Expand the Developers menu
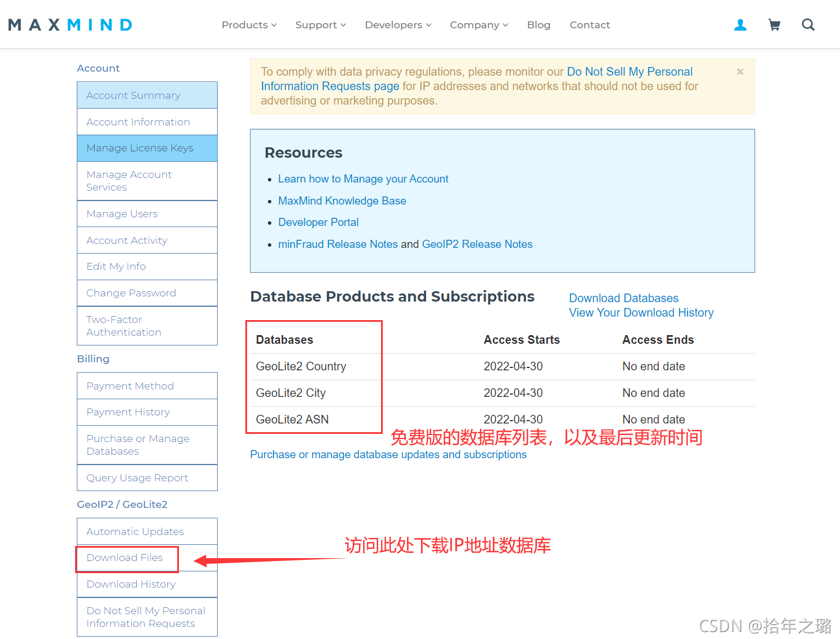The width and height of the screenshot is (840, 639). pyautogui.click(x=398, y=25)
